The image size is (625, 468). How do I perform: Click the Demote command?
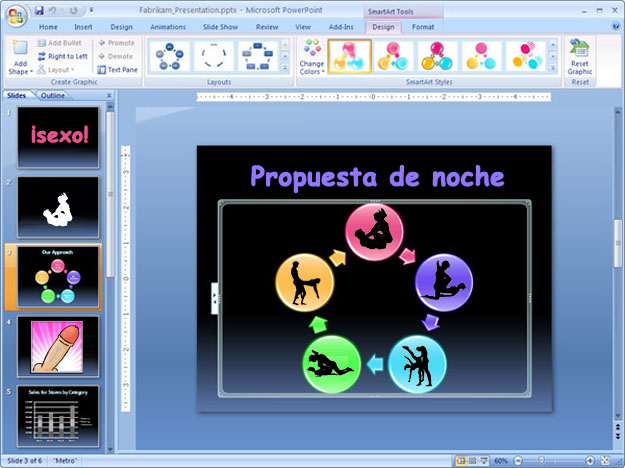[x=116, y=56]
